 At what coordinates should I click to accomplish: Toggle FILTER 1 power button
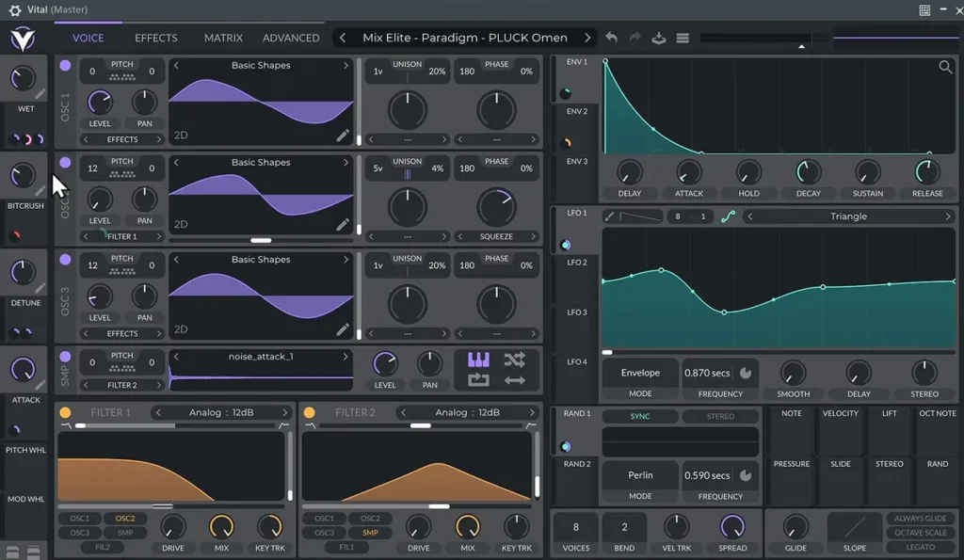(65, 412)
